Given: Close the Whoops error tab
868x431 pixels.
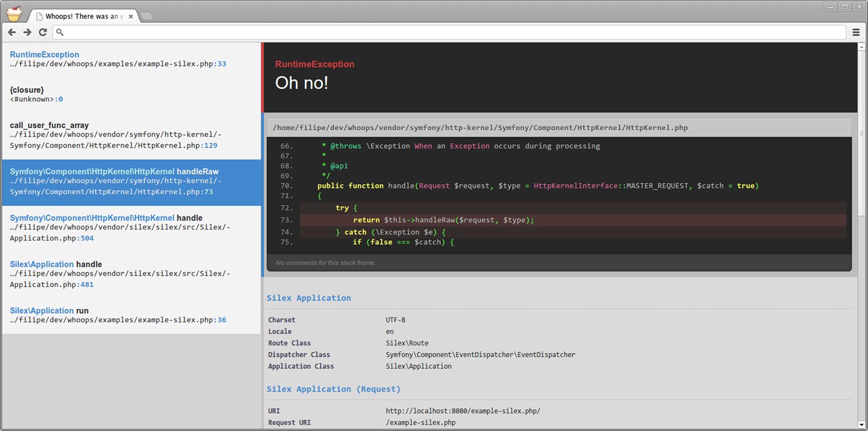Looking at the screenshot, I should tap(131, 17).
